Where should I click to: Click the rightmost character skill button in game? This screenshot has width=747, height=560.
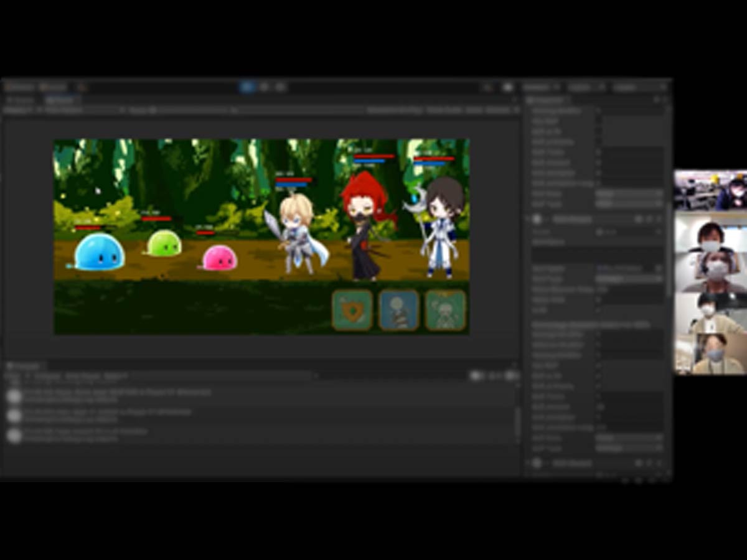(446, 310)
